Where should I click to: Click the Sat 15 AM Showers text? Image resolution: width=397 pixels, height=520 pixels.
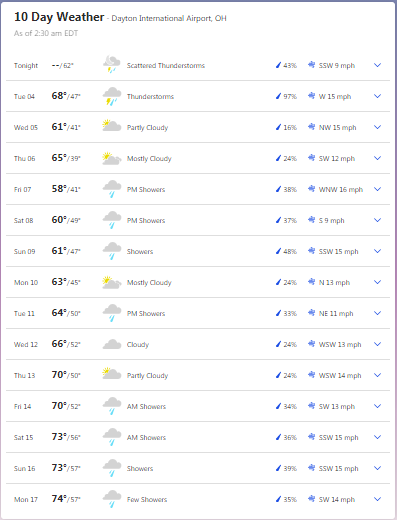click(x=146, y=437)
